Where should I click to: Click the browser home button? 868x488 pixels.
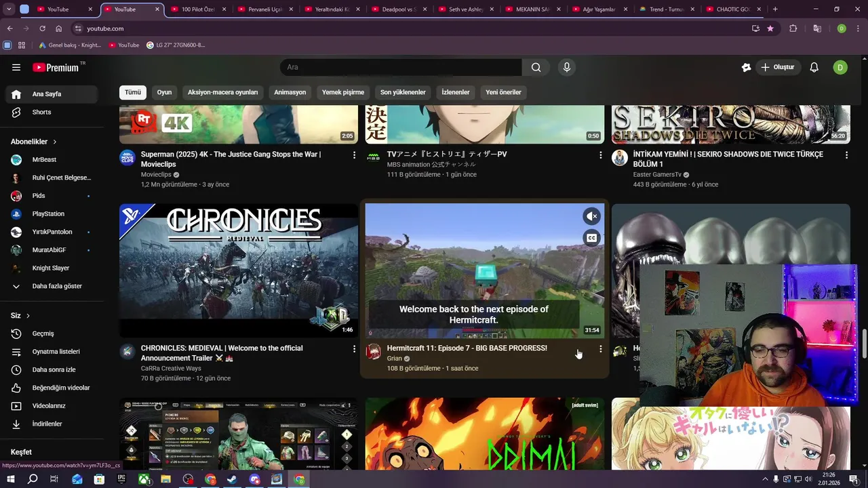click(x=59, y=28)
